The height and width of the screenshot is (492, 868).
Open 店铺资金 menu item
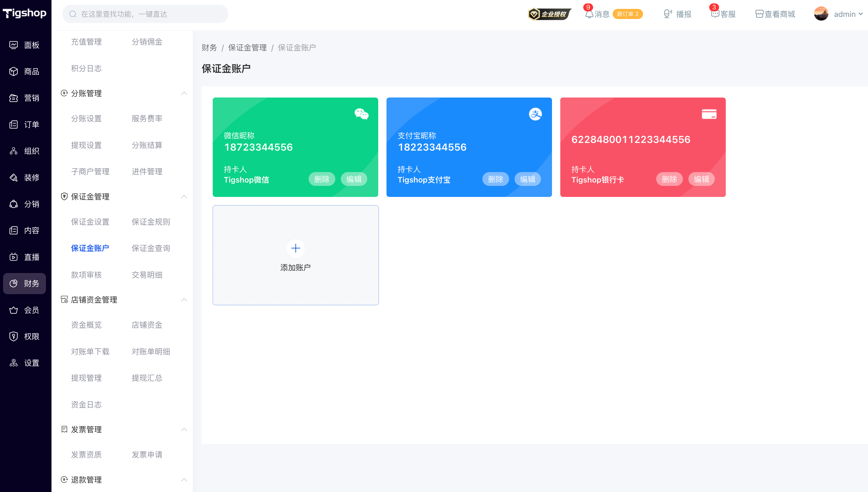tap(147, 325)
